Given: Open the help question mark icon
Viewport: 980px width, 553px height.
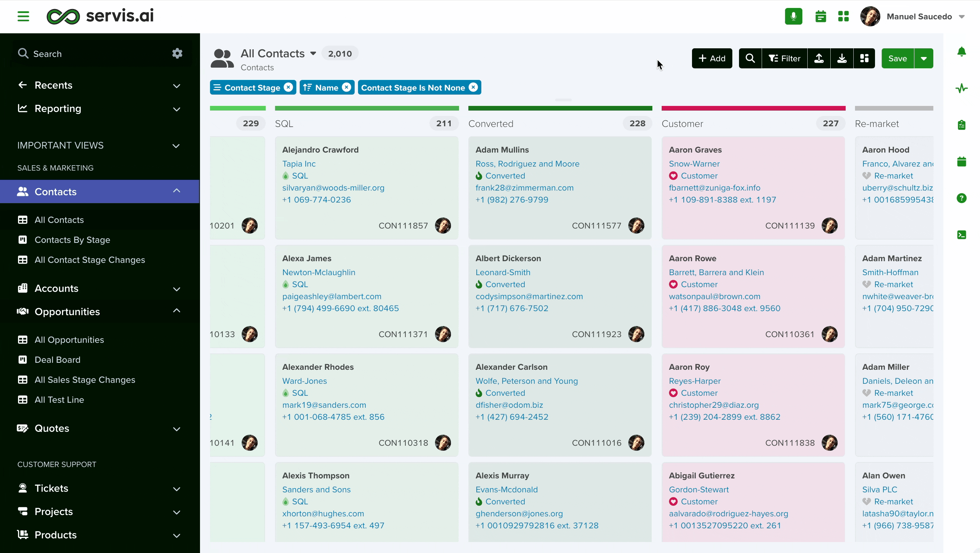Looking at the screenshot, I should (x=961, y=198).
